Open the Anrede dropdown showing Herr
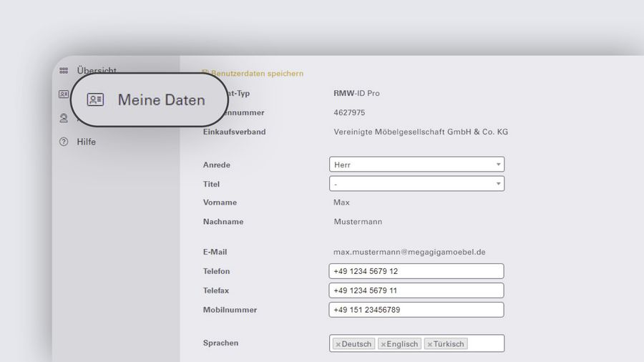This screenshot has width=644, height=362. (x=416, y=164)
